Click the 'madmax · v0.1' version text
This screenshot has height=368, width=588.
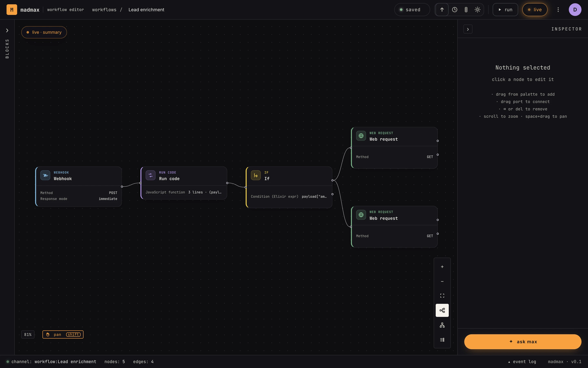(x=565, y=362)
